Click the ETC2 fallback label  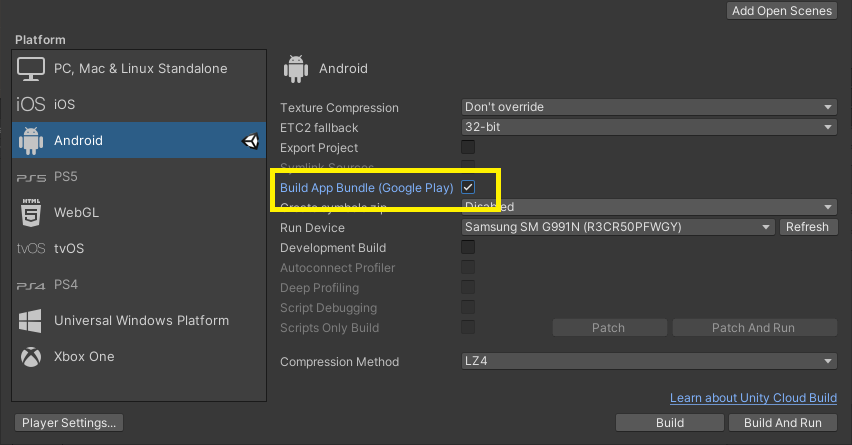coord(319,128)
